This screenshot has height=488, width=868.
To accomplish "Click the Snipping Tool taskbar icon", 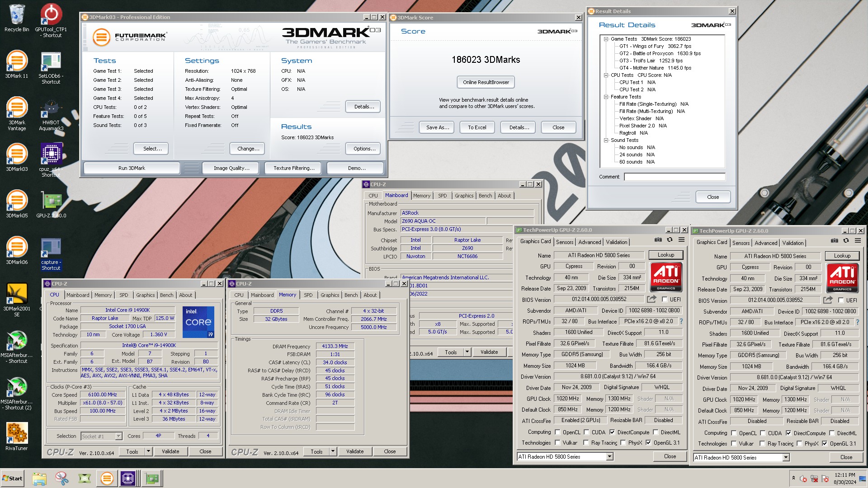I will (62, 479).
